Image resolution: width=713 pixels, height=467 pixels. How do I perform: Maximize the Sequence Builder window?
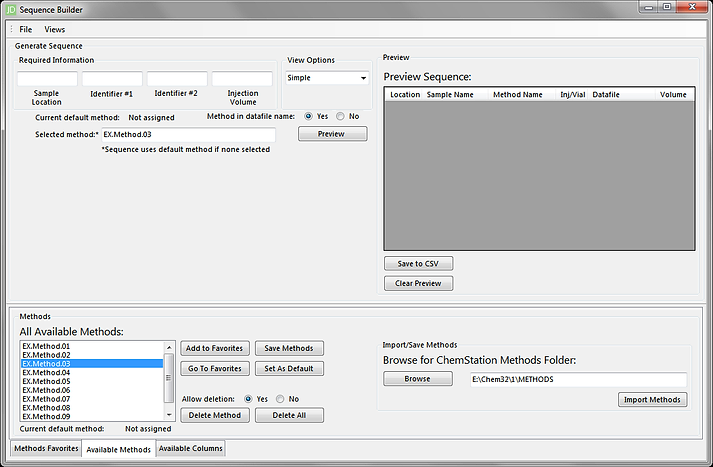pos(667,7)
